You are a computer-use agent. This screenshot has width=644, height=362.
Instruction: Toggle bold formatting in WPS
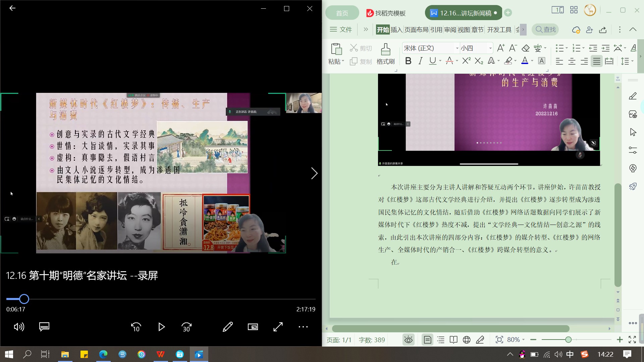tap(408, 61)
